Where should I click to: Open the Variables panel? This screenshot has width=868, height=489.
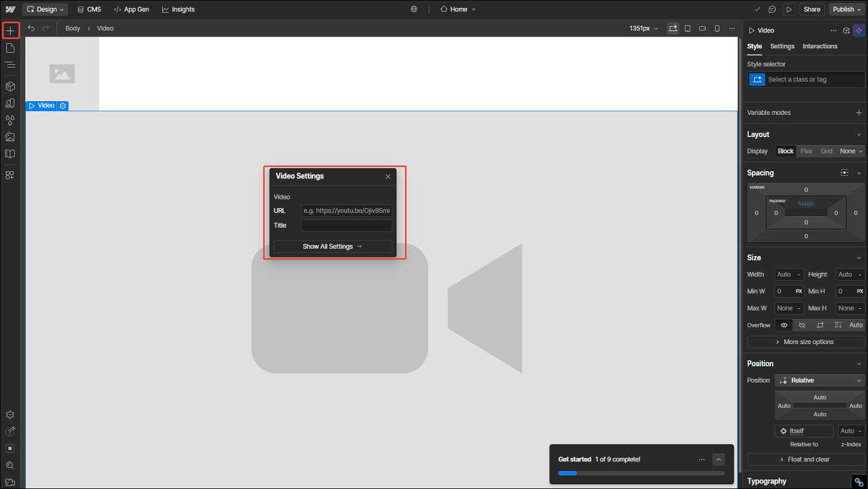pyautogui.click(x=10, y=120)
